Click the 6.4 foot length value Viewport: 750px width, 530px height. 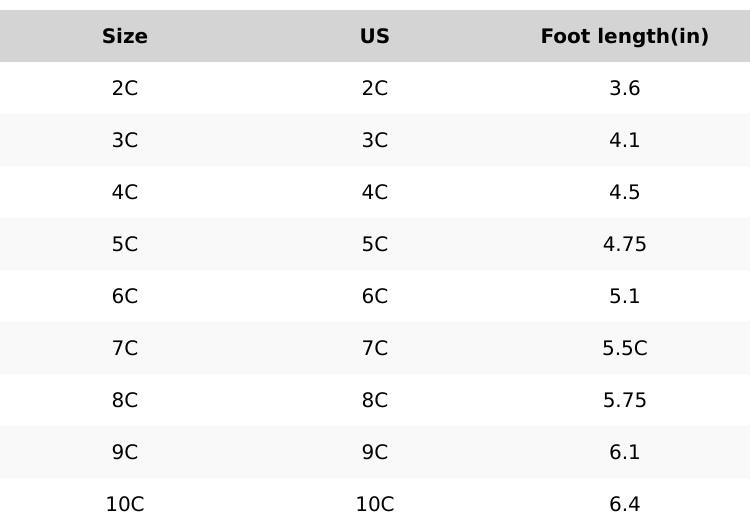coord(625,504)
